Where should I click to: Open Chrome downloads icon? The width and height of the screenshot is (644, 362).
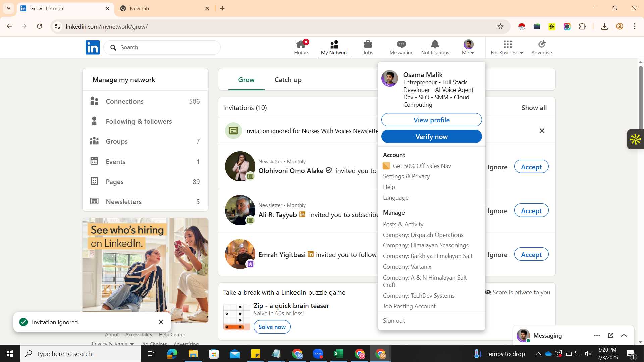tap(604, 26)
